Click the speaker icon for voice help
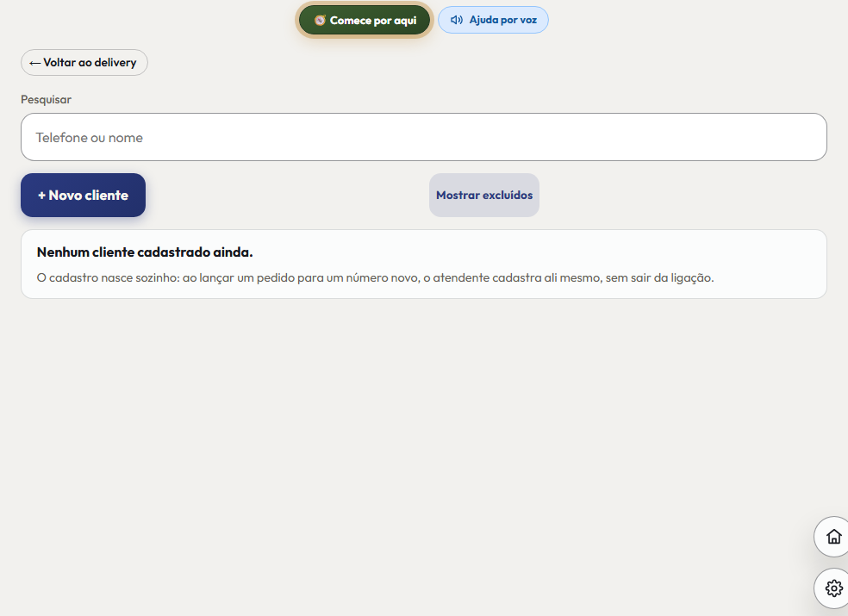 [457, 20]
